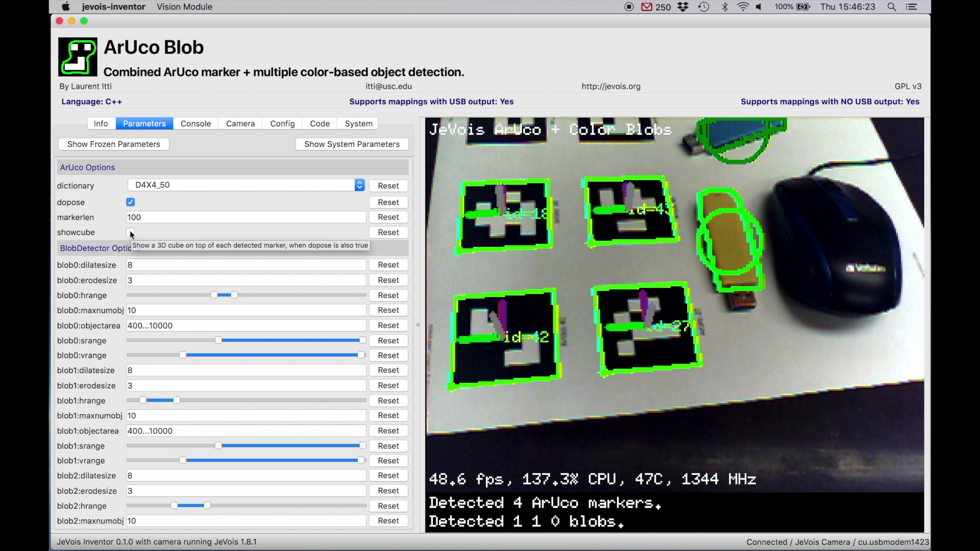Image resolution: width=980 pixels, height=551 pixels.
Task: Click the menu bar clock Thu 15:46:23
Action: pyautogui.click(x=848, y=7)
